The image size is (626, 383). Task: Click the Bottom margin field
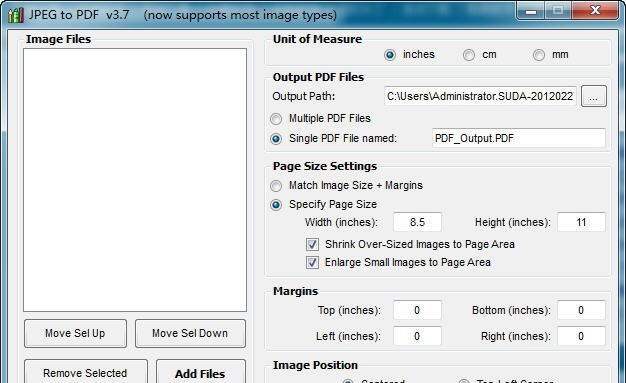pyautogui.click(x=581, y=310)
